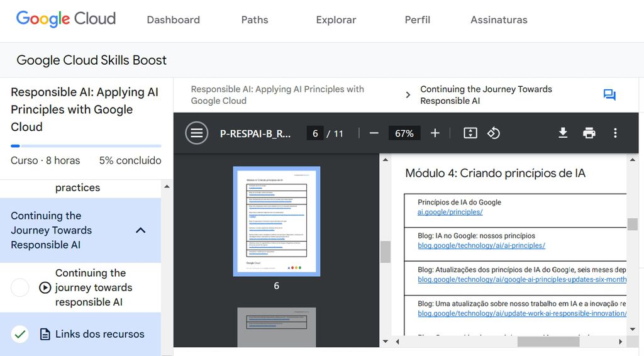Image resolution: width=644 pixels, height=356 pixels.
Task: Click the horizontal scroll right arrow
Action: pos(620,341)
